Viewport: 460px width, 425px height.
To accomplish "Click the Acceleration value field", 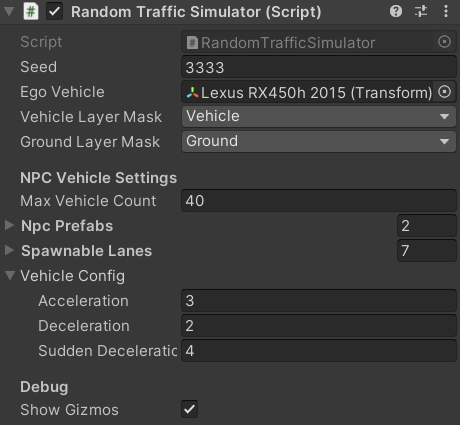I will point(319,301).
